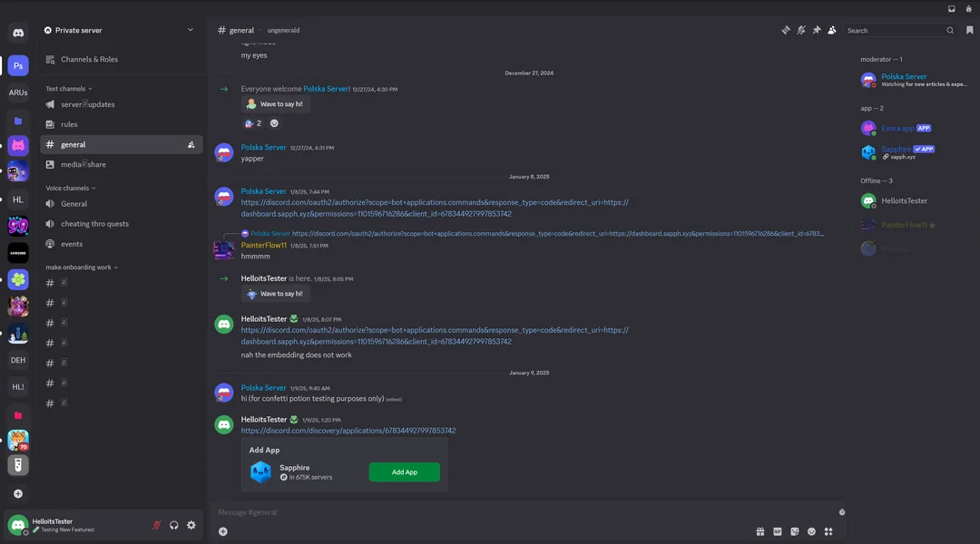This screenshot has width=980, height=544.
Task: Open the events stage channel
Action: tap(122, 244)
